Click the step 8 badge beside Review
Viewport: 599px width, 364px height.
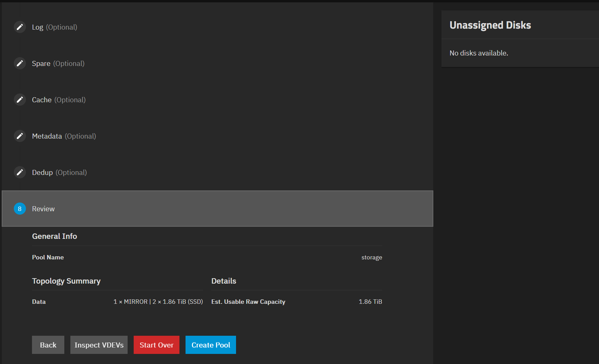click(20, 209)
